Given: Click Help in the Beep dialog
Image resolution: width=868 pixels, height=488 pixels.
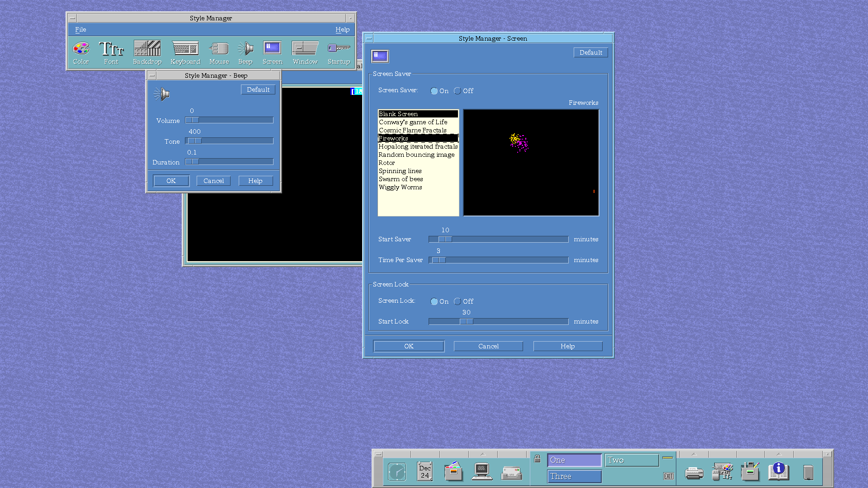Looking at the screenshot, I should coord(255,181).
